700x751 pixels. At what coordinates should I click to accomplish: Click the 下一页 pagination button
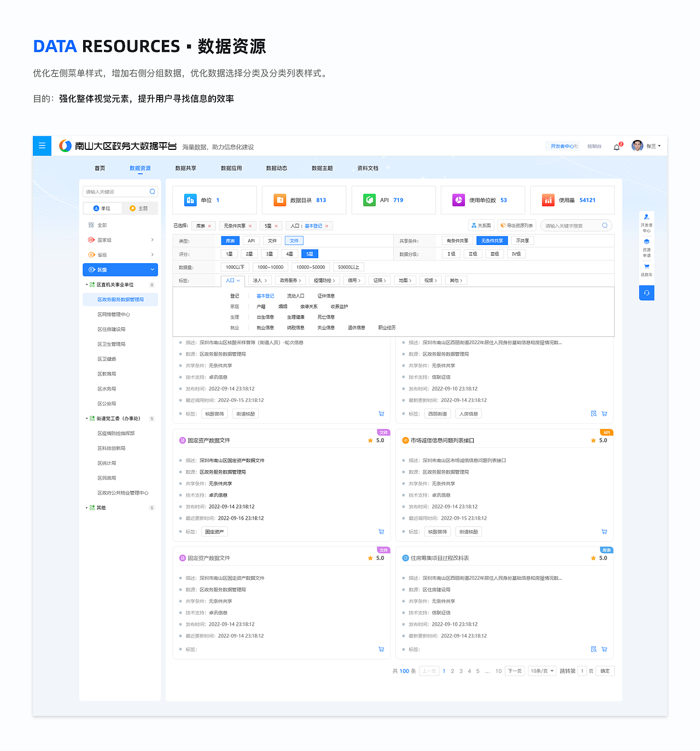tap(515, 671)
